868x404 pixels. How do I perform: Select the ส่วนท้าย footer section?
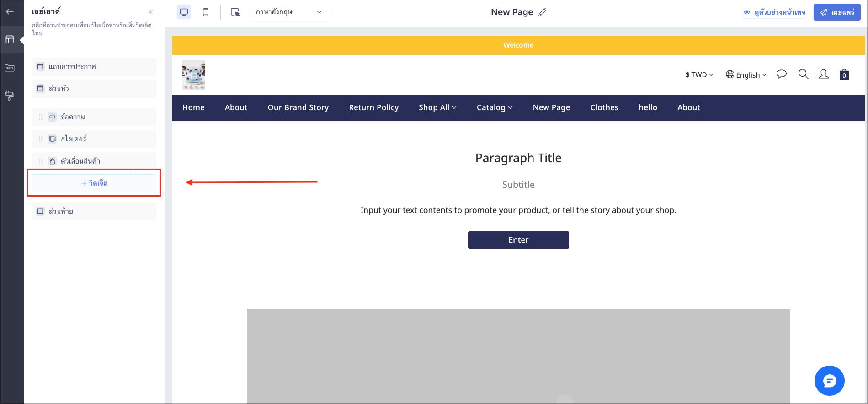tap(94, 212)
